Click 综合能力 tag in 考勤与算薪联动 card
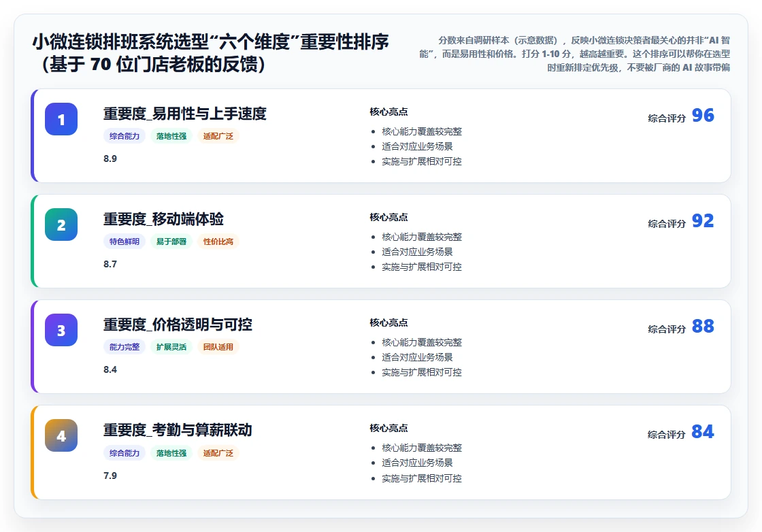Image resolution: width=762 pixels, height=532 pixels. pos(125,453)
